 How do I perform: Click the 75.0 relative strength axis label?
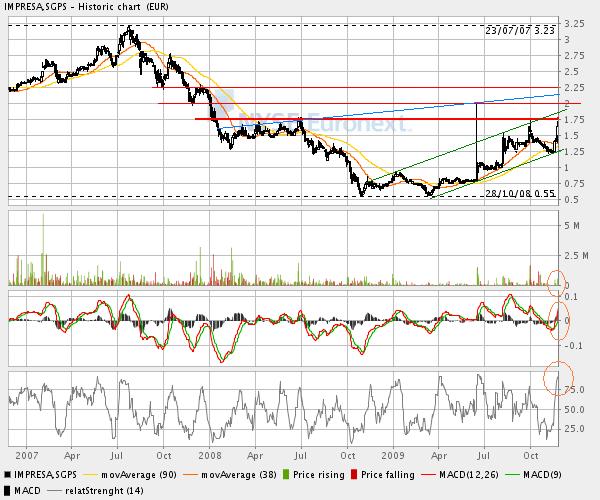pos(575,390)
